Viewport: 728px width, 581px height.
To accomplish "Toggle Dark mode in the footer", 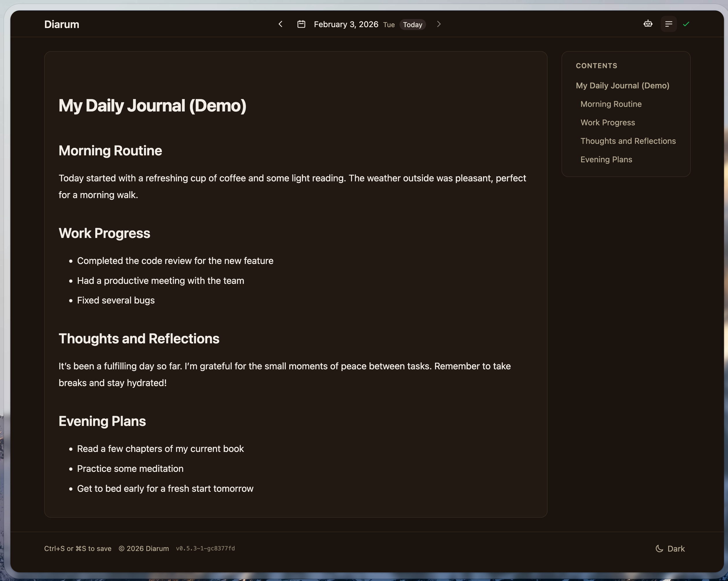I will (670, 548).
